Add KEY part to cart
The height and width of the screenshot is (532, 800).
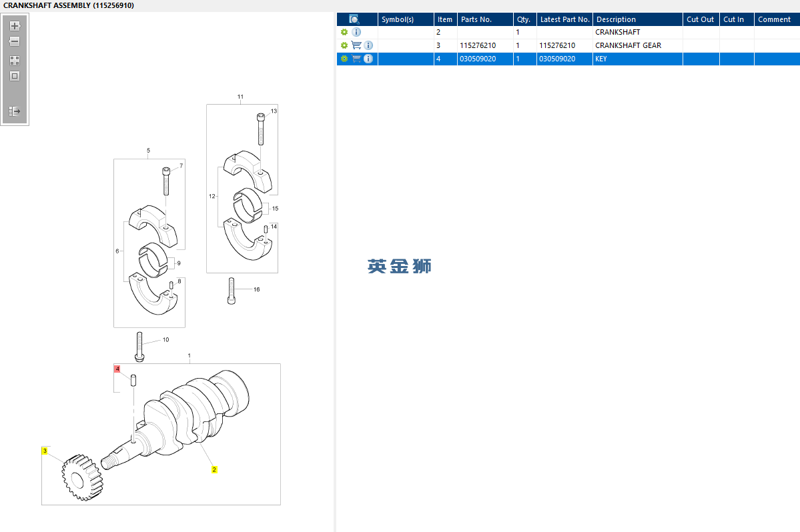[x=356, y=59]
